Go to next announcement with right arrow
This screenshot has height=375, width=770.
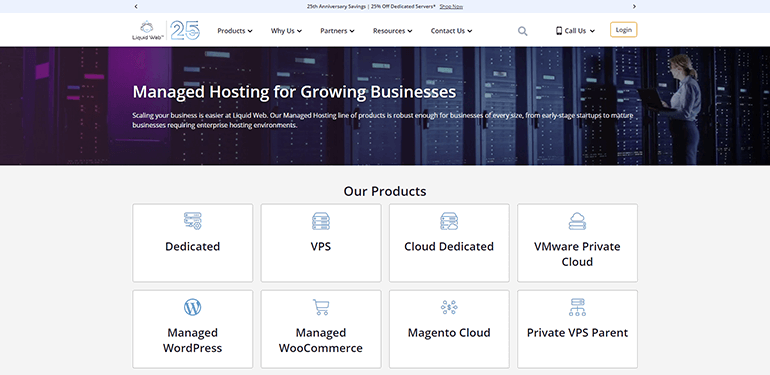coord(634,6)
